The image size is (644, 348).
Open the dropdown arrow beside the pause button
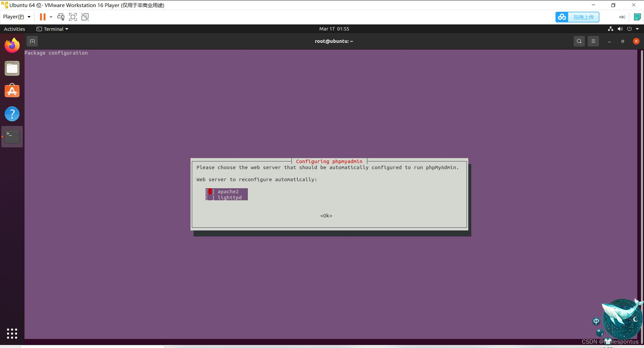51,17
